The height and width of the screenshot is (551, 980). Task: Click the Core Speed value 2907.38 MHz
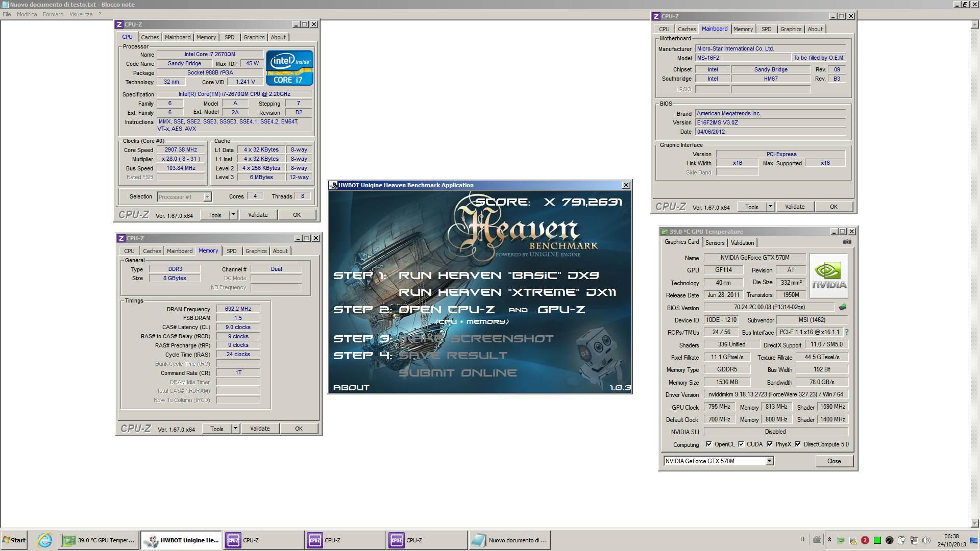[x=181, y=150]
